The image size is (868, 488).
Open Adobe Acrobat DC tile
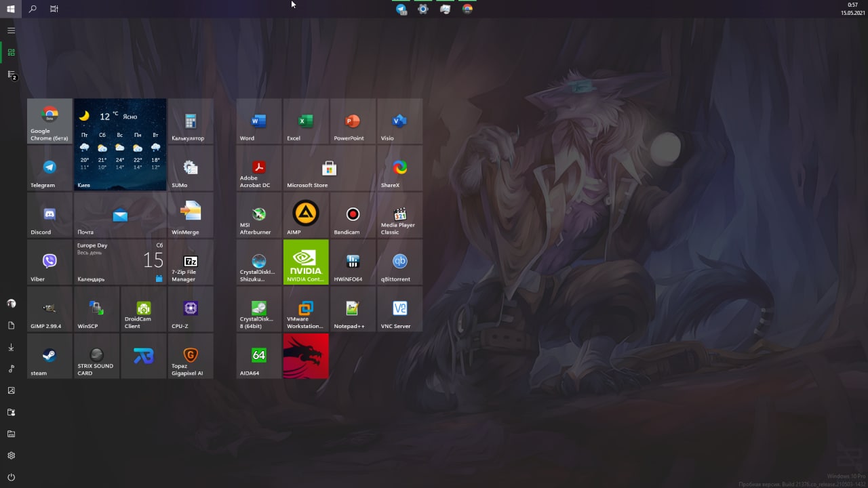click(258, 168)
